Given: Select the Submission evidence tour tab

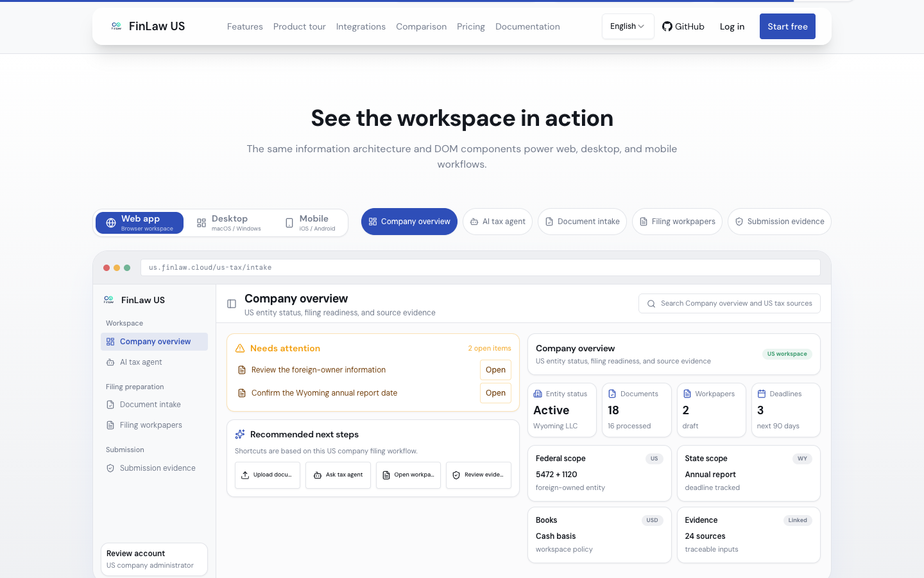Looking at the screenshot, I should 779,222.
